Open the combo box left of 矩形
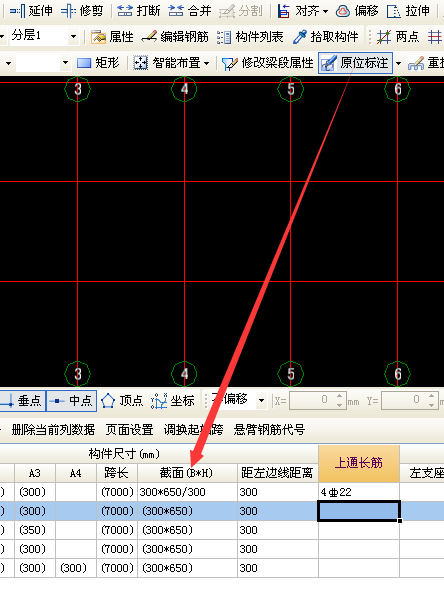444x594 pixels. pyautogui.click(x=65, y=63)
